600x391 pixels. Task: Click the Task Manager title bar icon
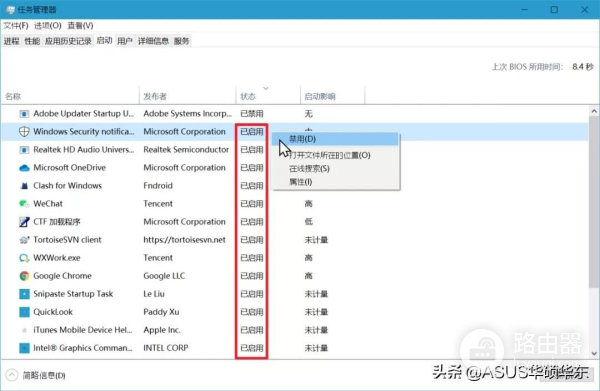click(10, 10)
